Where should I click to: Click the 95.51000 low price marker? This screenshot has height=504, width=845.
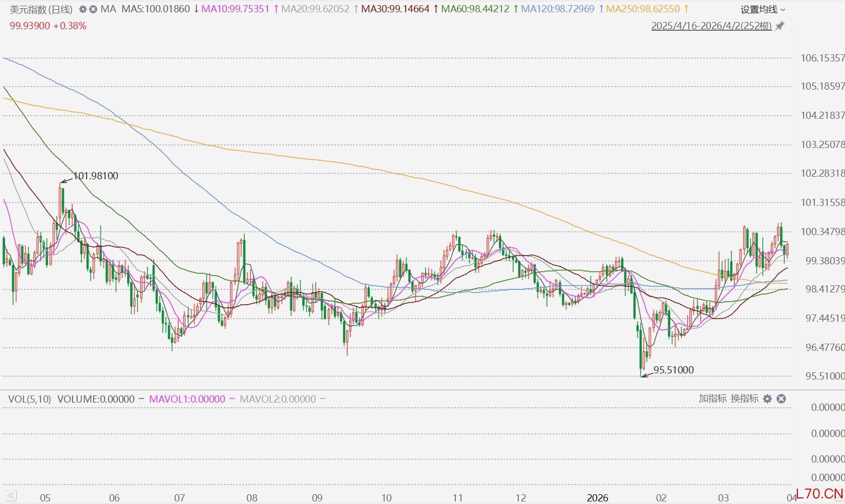click(x=673, y=370)
